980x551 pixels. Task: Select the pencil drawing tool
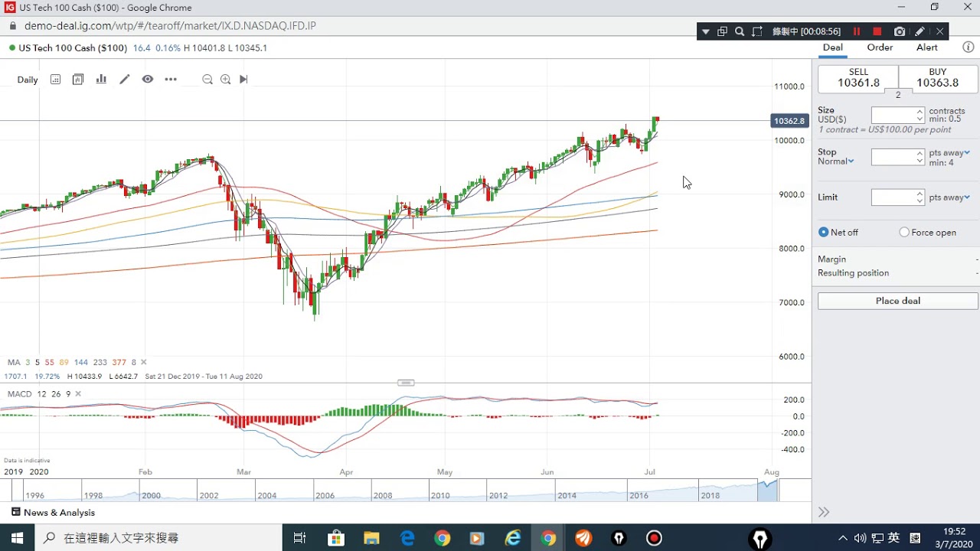[125, 80]
